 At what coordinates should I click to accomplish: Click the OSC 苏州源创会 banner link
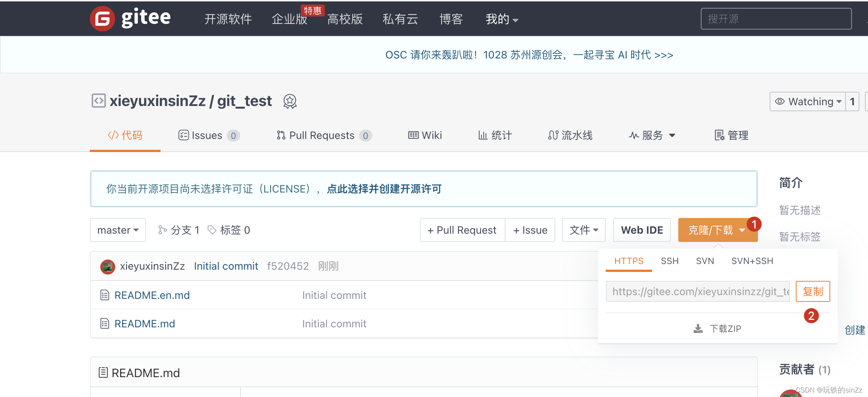[529, 55]
